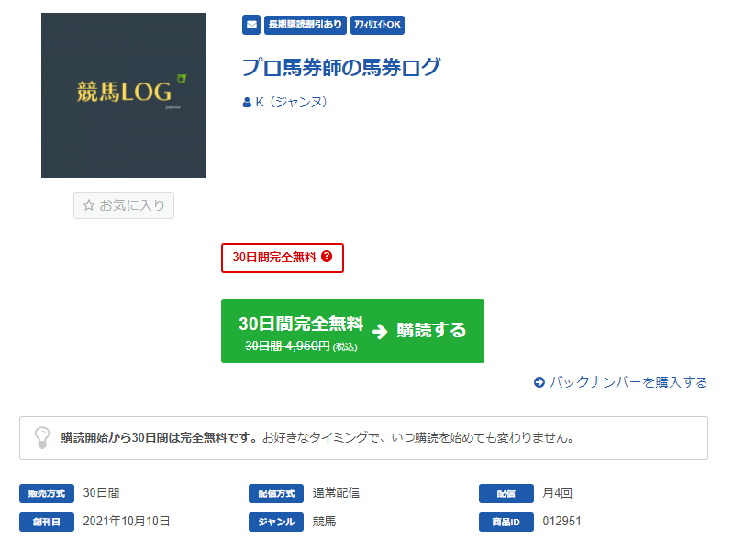Click the mail envelope badge icon

click(x=251, y=25)
